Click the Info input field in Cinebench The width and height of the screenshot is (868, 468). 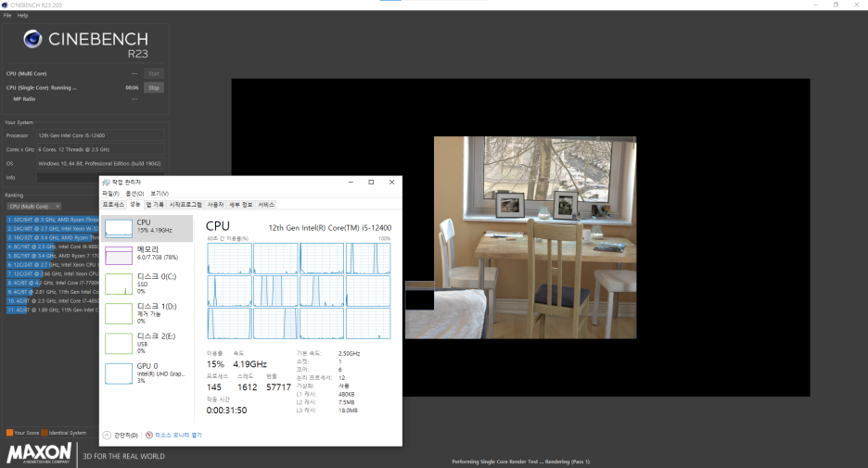[100, 178]
